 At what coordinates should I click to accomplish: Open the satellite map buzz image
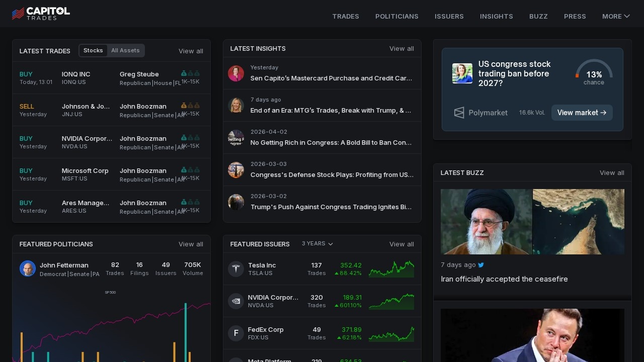point(579,222)
